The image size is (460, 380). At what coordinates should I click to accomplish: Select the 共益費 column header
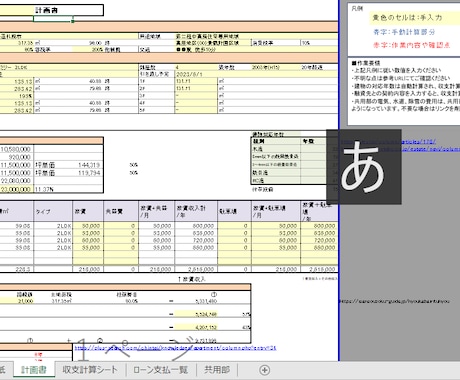tap(121, 211)
